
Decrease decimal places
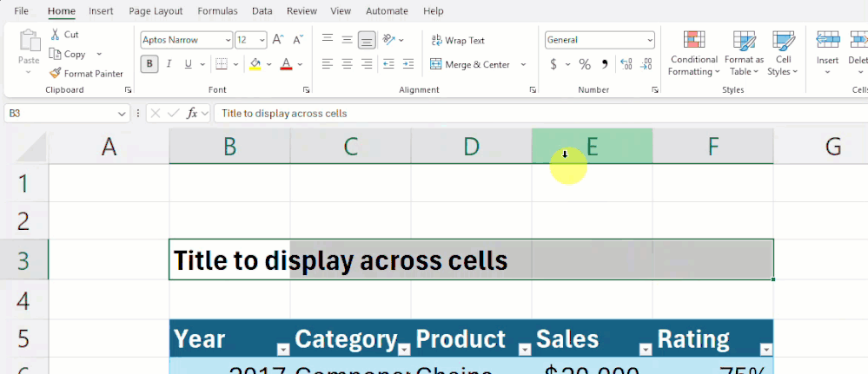pos(646,65)
